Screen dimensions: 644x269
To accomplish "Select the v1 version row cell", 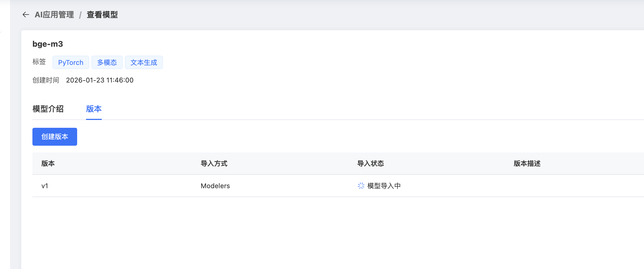I will pyautogui.click(x=45, y=186).
